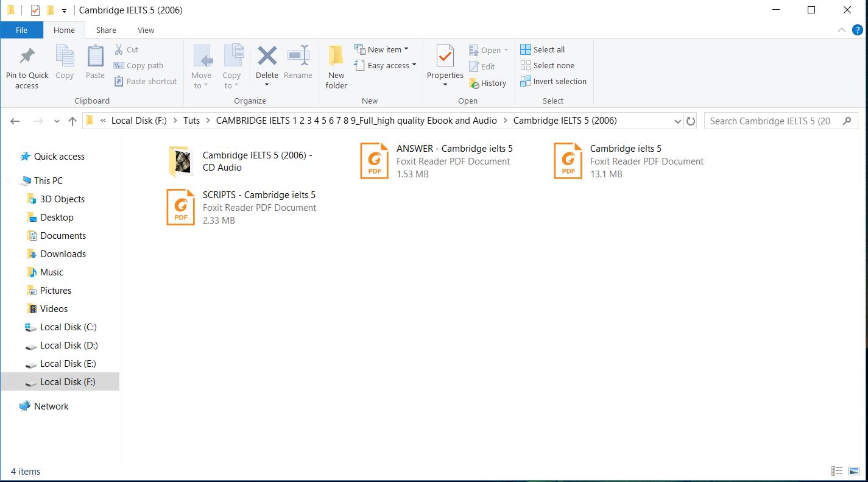Click Tuts in the address breadcrumb
Screen dimensions: 868x482
(x=192, y=121)
